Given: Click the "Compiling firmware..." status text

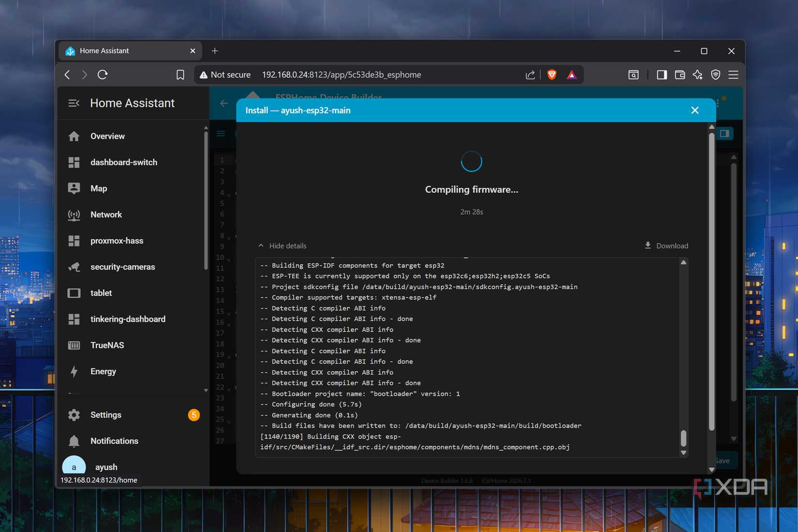Looking at the screenshot, I should [472, 190].
